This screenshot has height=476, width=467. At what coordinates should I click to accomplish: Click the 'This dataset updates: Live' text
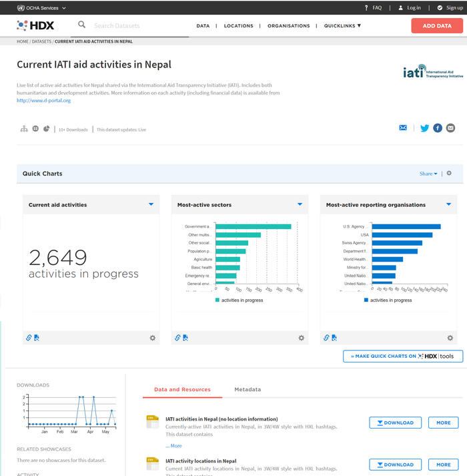[121, 130]
